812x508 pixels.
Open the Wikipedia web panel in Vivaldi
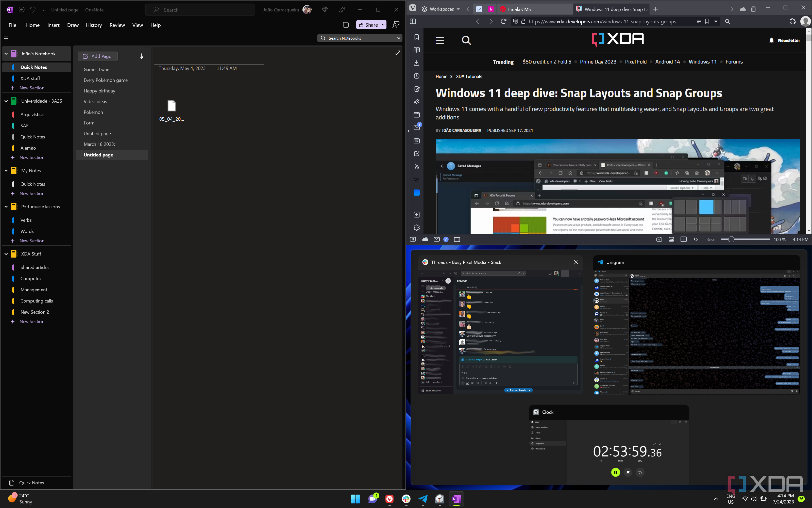pyautogui.click(x=416, y=179)
